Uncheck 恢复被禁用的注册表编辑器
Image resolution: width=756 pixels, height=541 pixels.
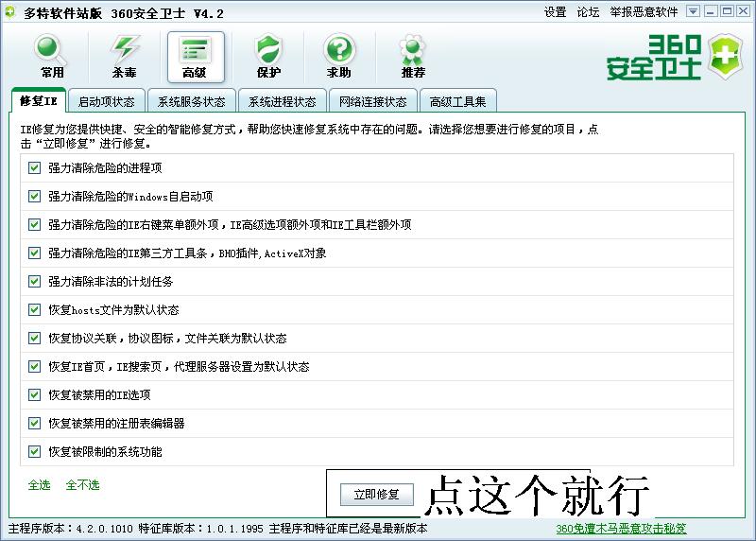pyautogui.click(x=34, y=423)
